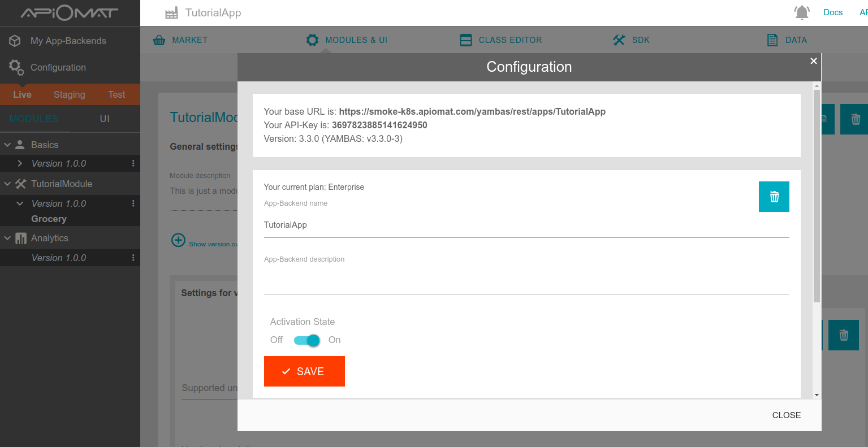The height and width of the screenshot is (447, 868).
Task: Click the Class Editor icon
Action: tap(466, 40)
